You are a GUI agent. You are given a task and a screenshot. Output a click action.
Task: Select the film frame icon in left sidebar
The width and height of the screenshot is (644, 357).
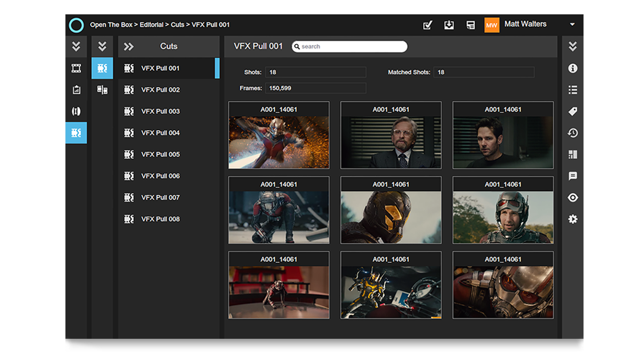76,68
